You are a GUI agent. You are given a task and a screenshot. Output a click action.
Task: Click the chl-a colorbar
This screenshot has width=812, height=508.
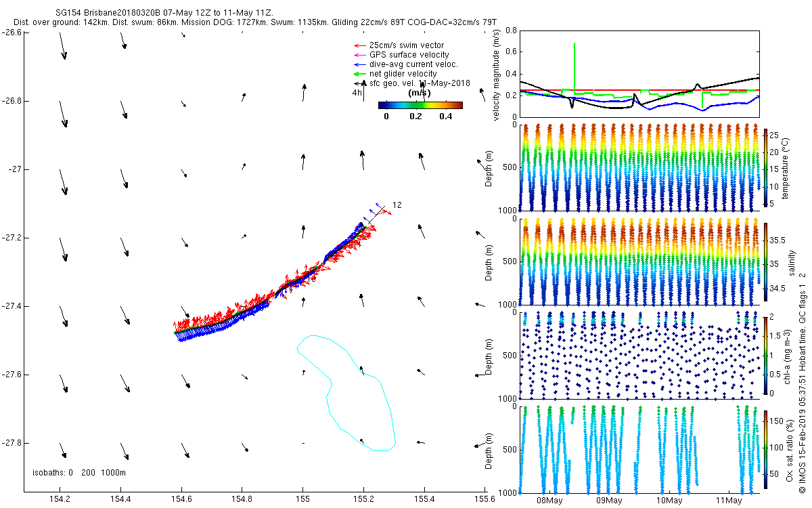[x=766, y=355]
